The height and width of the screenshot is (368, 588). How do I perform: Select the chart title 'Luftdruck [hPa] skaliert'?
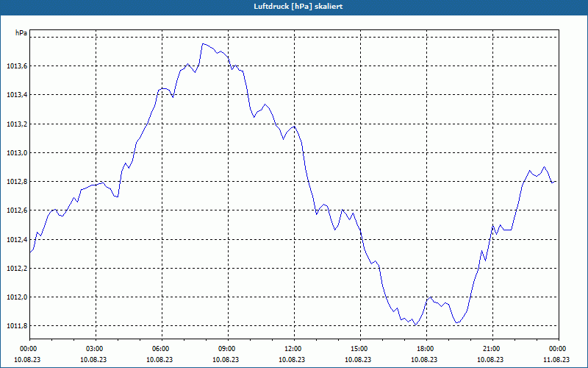[298, 7]
